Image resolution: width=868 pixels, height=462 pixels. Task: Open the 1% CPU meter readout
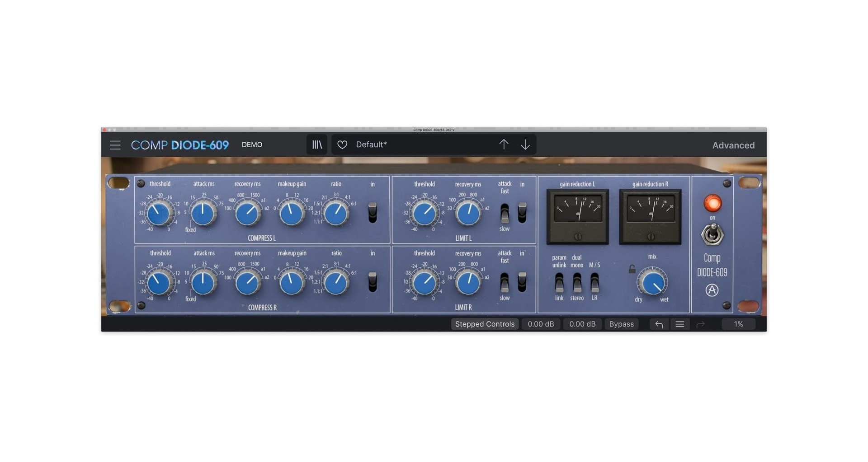[738, 324]
